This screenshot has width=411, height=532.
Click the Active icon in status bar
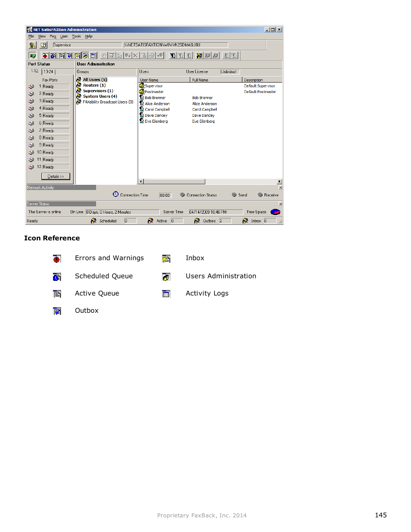click(x=150, y=221)
